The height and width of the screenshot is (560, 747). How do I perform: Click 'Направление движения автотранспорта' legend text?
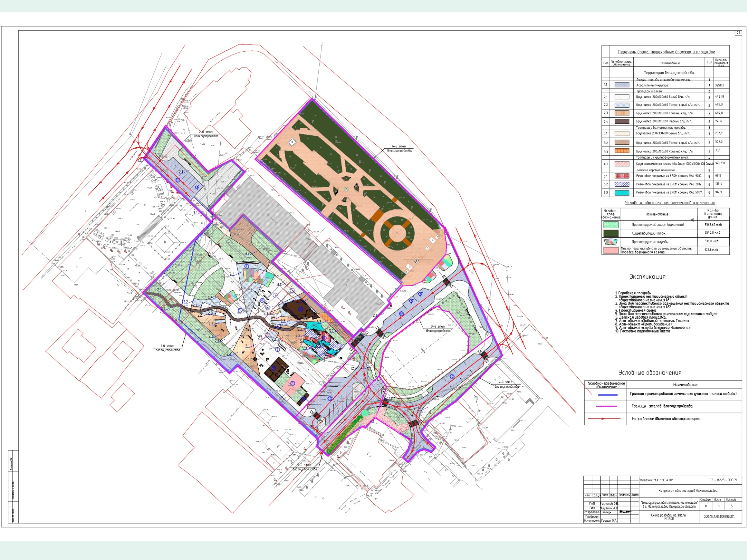point(666,418)
